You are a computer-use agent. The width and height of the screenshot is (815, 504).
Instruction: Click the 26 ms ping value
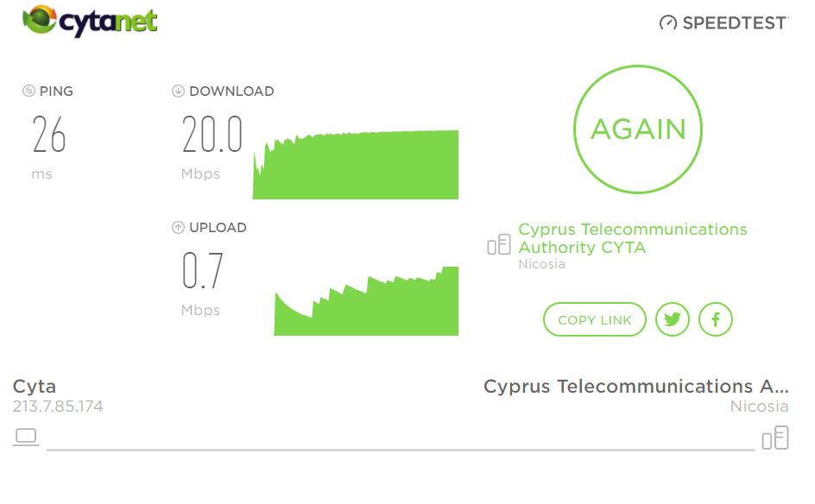point(49,134)
